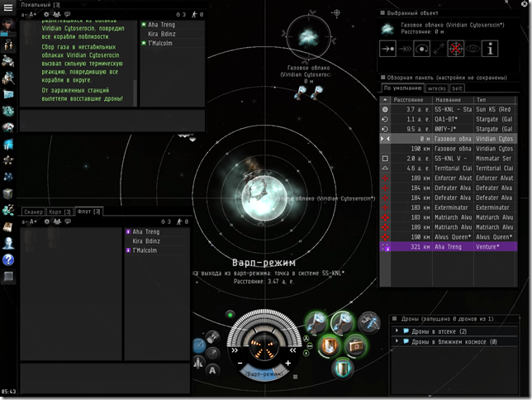532x400 pixels.
Task: Open Show Info for the gas cloud
Action: (490, 49)
